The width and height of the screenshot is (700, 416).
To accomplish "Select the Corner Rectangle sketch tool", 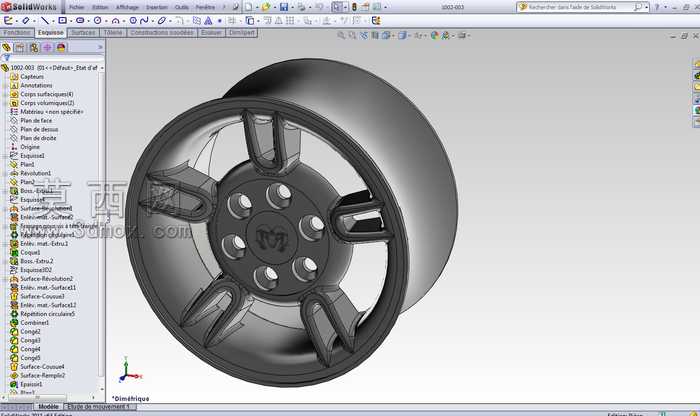I will (62, 21).
